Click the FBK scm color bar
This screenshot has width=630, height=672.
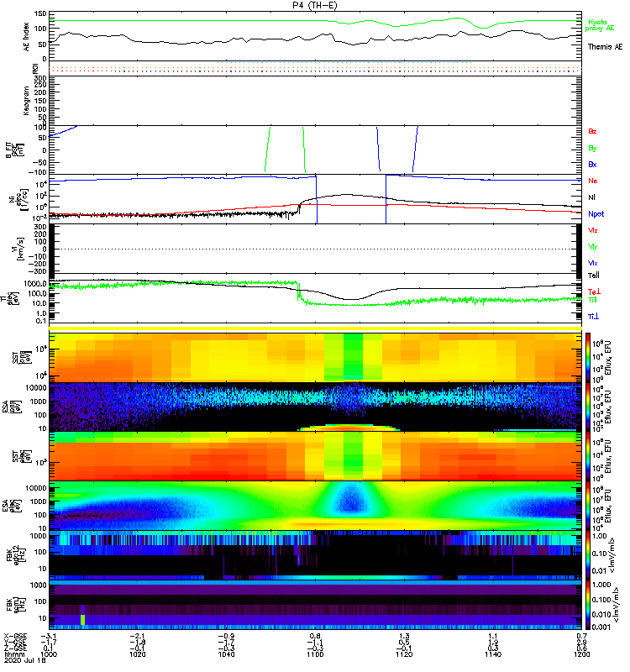(x=588, y=605)
